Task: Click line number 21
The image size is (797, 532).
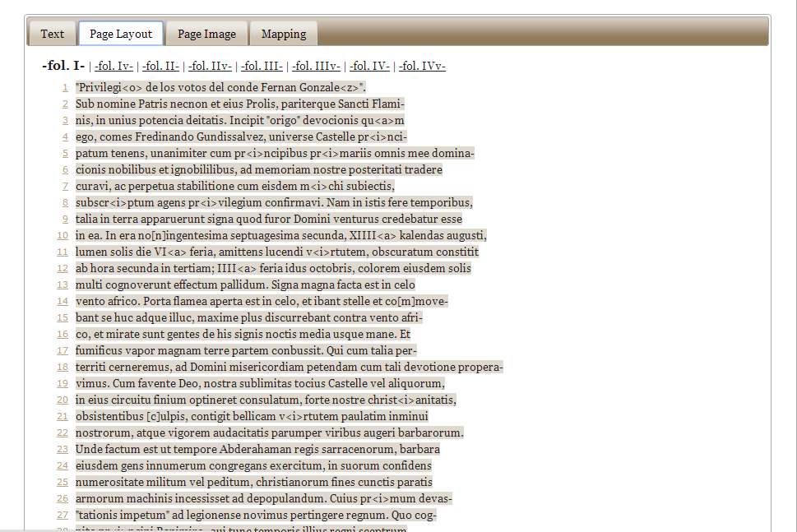Action: [63, 416]
